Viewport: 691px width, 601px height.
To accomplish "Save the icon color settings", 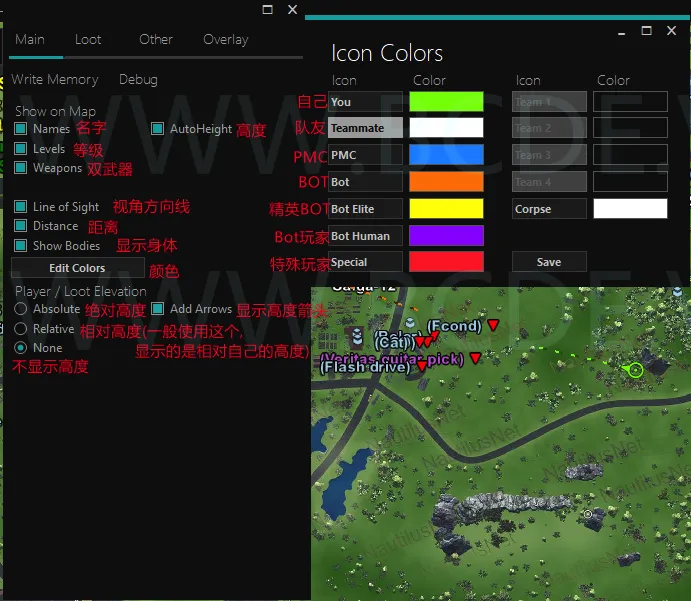I will [549, 262].
